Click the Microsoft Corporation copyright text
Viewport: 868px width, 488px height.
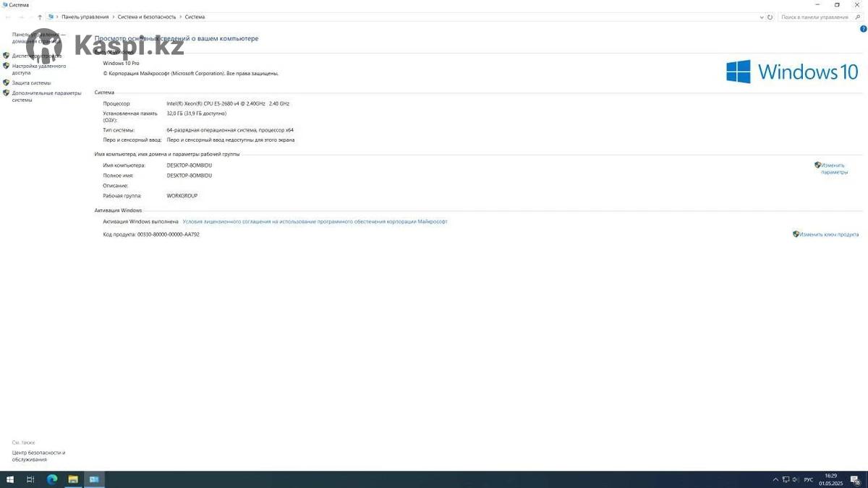tap(191, 73)
